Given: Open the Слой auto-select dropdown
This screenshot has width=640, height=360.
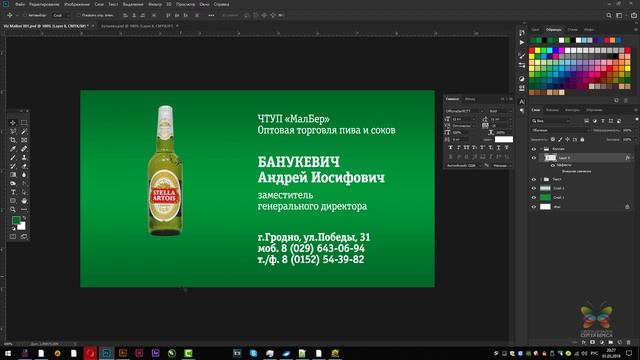Looking at the screenshot, I should pos(62,16).
